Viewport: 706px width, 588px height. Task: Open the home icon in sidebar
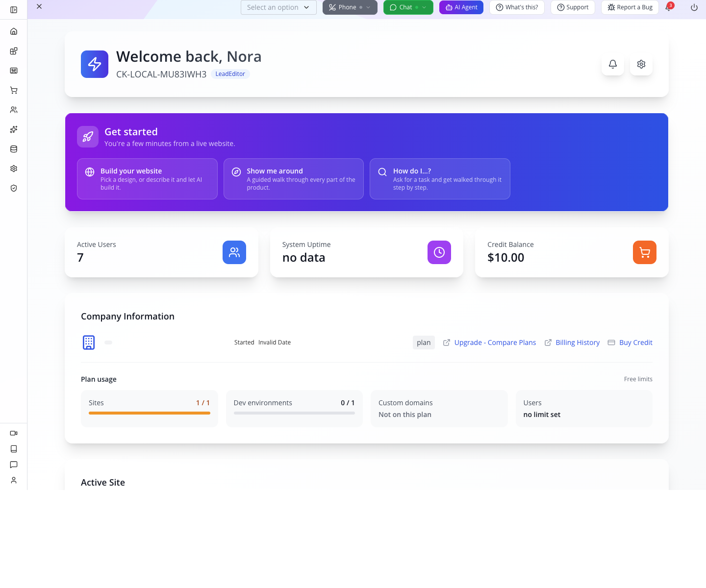pos(14,31)
